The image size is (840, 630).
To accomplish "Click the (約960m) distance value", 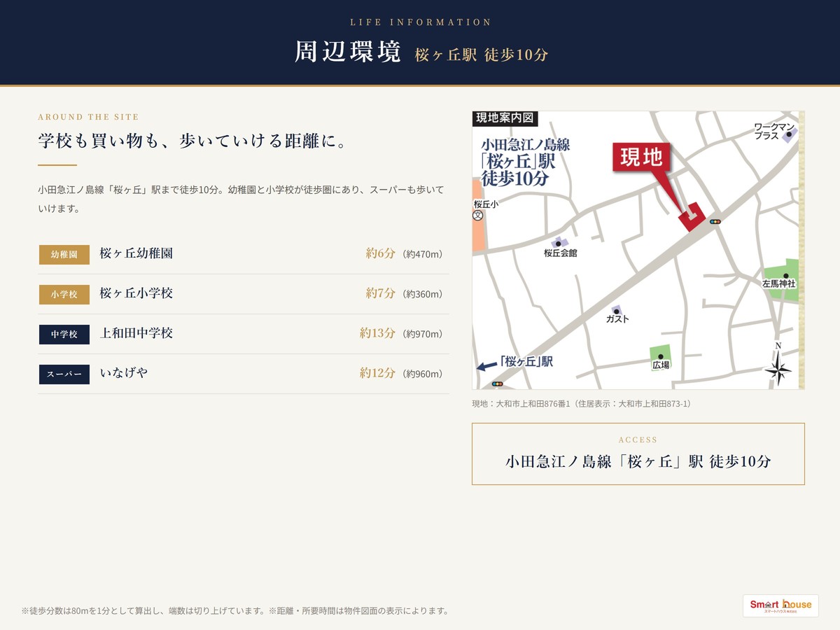I will click(423, 374).
